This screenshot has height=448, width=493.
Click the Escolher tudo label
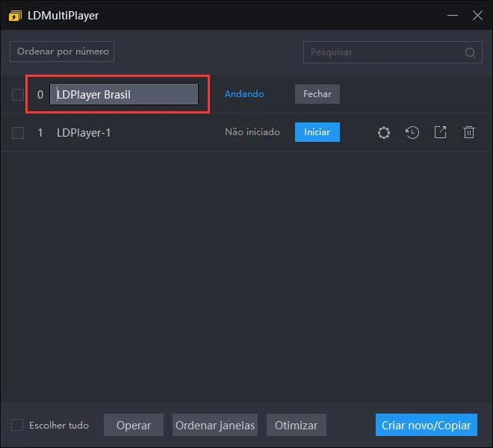pyautogui.click(x=59, y=426)
